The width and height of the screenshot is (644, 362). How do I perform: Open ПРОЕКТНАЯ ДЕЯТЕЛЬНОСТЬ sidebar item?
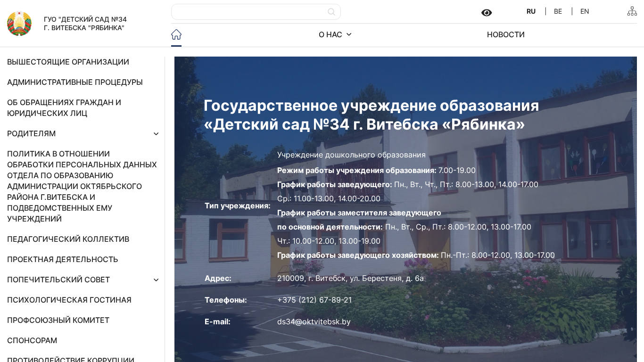pyautogui.click(x=62, y=259)
